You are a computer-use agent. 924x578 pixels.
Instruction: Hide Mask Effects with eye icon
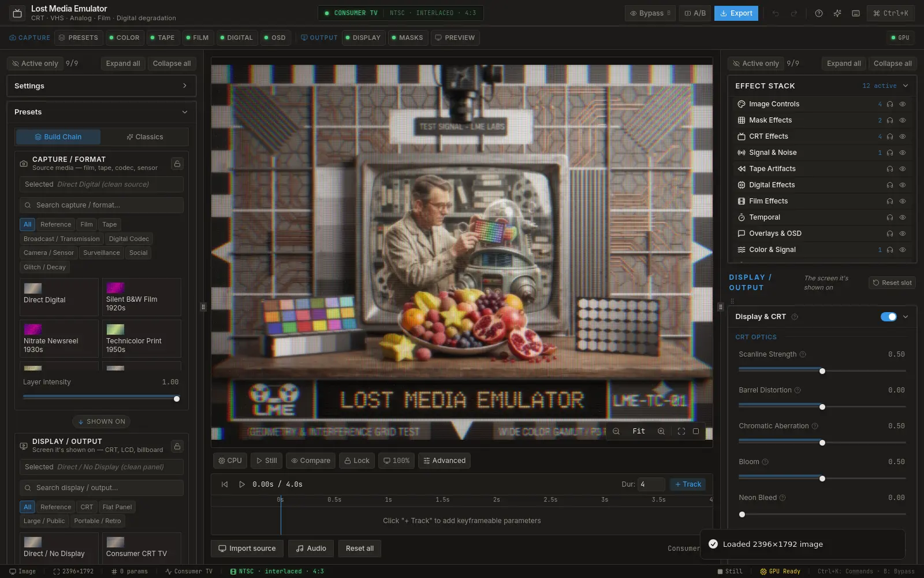(x=903, y=120)
